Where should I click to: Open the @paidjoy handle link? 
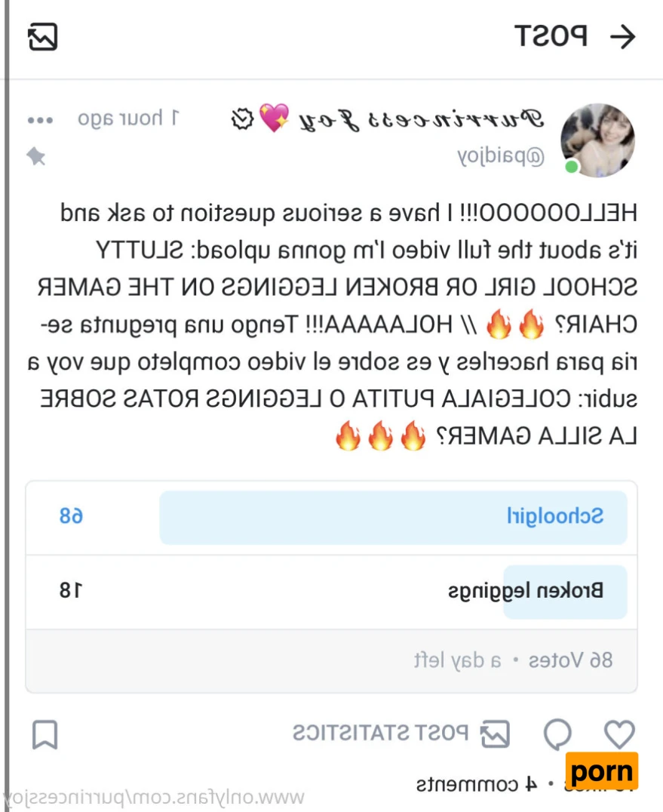[x=501, y=155]
